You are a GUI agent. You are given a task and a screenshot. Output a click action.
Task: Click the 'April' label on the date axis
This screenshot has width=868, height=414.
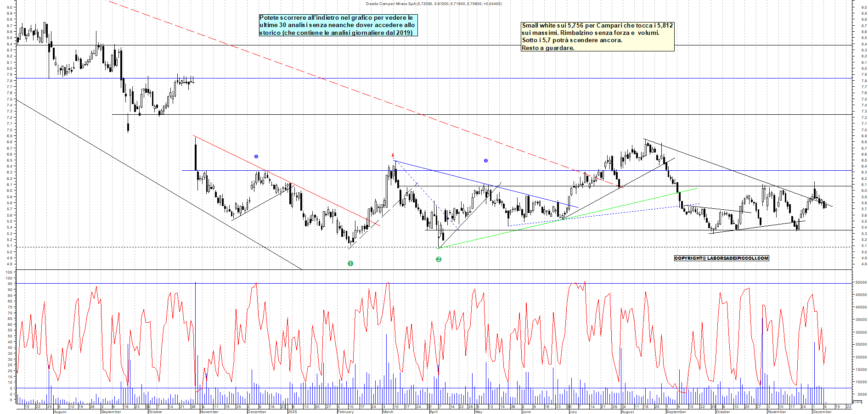tap(434, 412)
